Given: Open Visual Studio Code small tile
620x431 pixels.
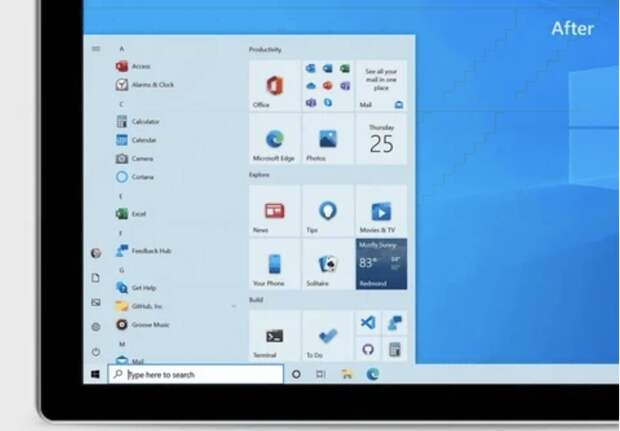Looking at the screenshot, I should (368, 323).
